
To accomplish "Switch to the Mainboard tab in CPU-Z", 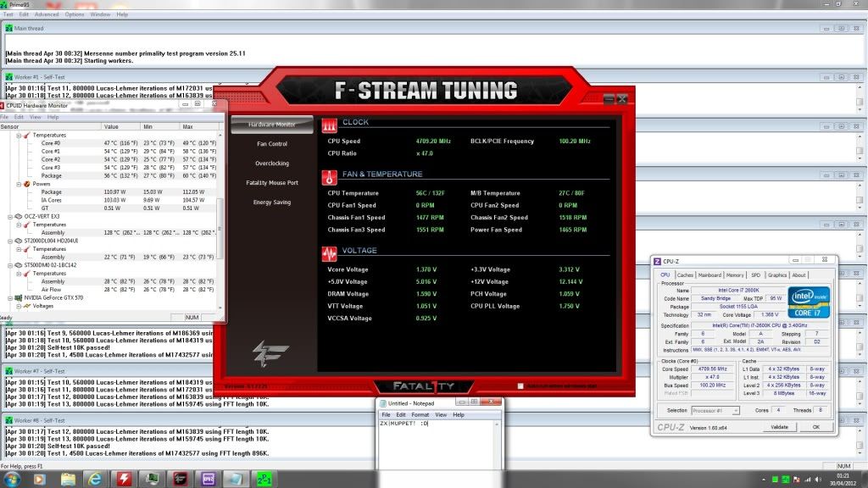I will [709, 275].
